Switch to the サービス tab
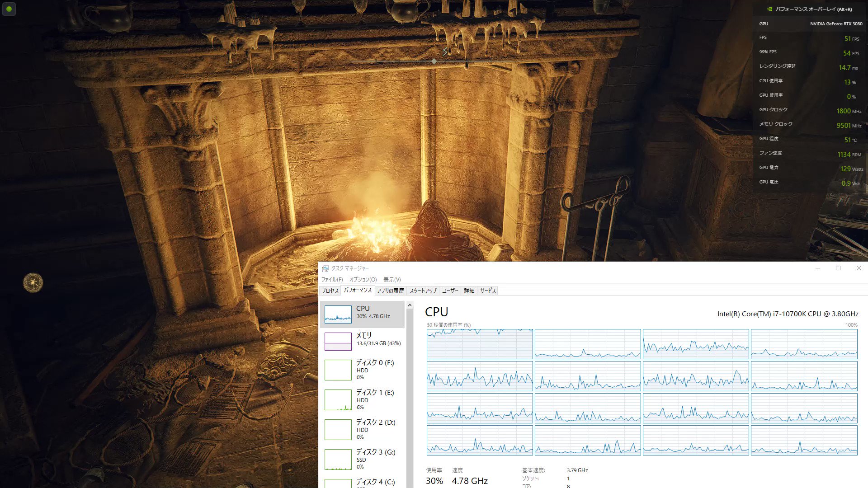 tap(488, 291)
